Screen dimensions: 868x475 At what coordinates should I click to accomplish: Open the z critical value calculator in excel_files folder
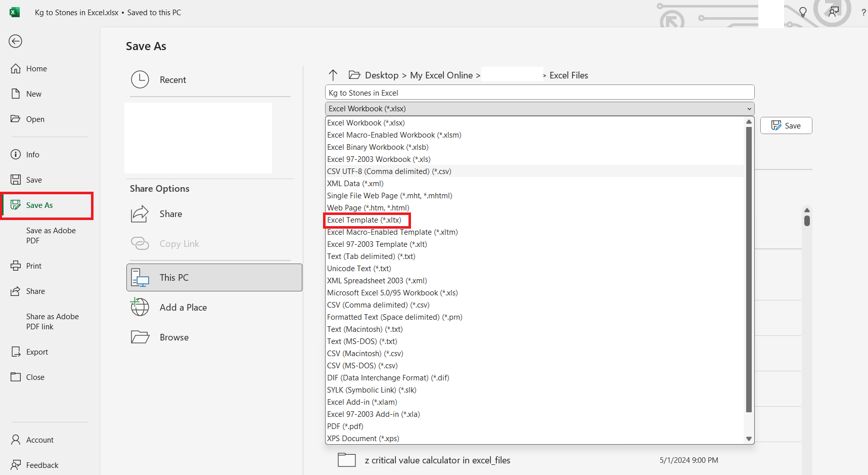point(437,460)
